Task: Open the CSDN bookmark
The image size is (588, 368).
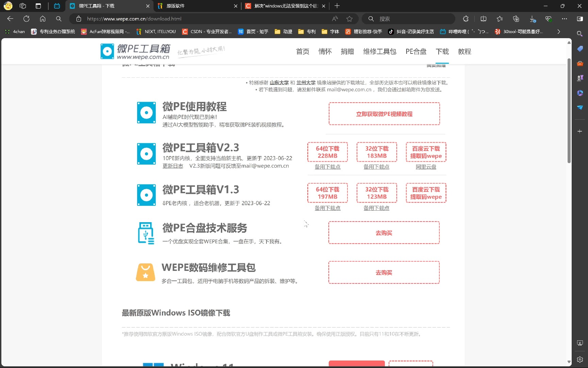Action: [207, 32]
